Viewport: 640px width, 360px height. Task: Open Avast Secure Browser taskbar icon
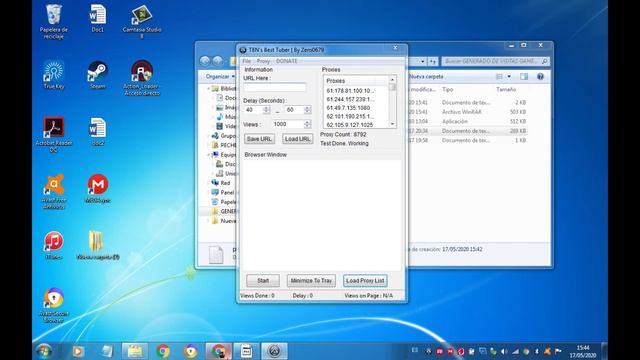[191, 351]
